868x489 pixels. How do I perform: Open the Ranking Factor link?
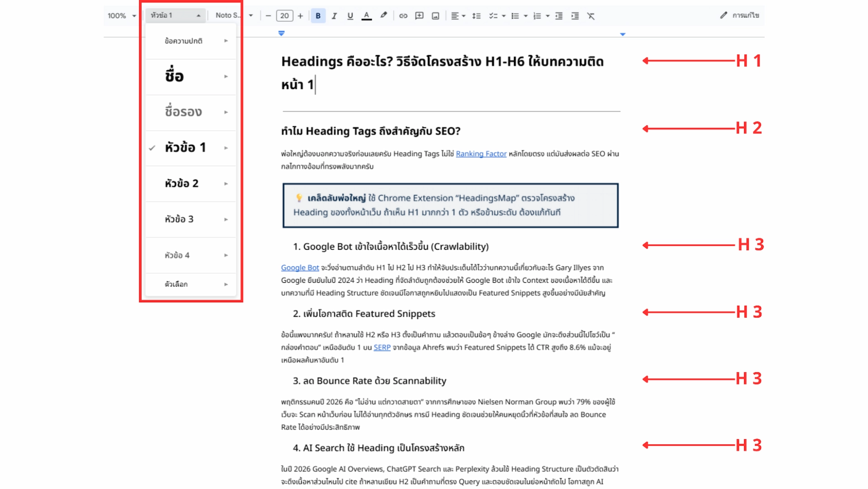point(481,154)
